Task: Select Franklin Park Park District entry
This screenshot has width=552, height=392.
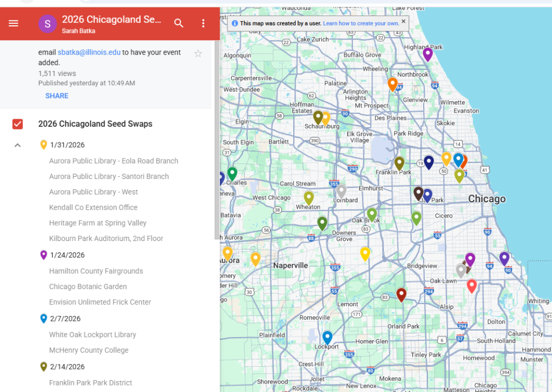Action: pos(91,383)
